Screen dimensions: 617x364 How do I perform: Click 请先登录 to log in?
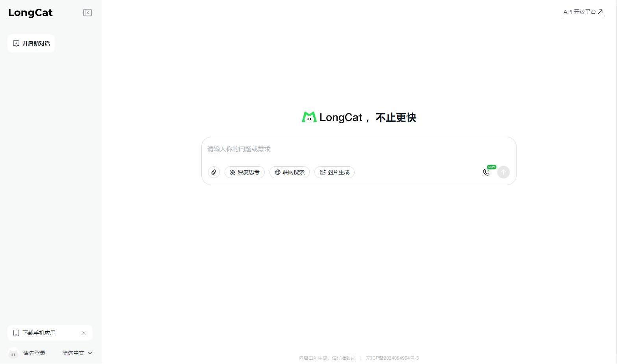pos(34,353)
